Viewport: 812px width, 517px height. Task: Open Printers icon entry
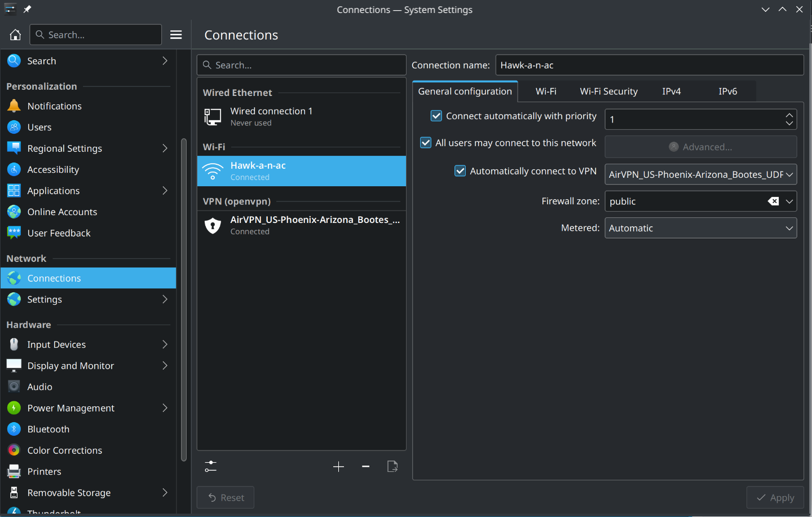[x=14, y=471]
